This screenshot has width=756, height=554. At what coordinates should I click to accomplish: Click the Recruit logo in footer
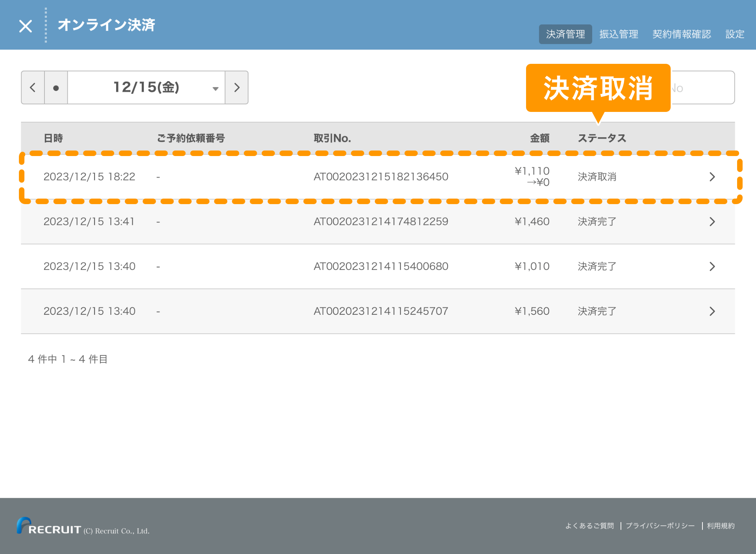point(49,526)
